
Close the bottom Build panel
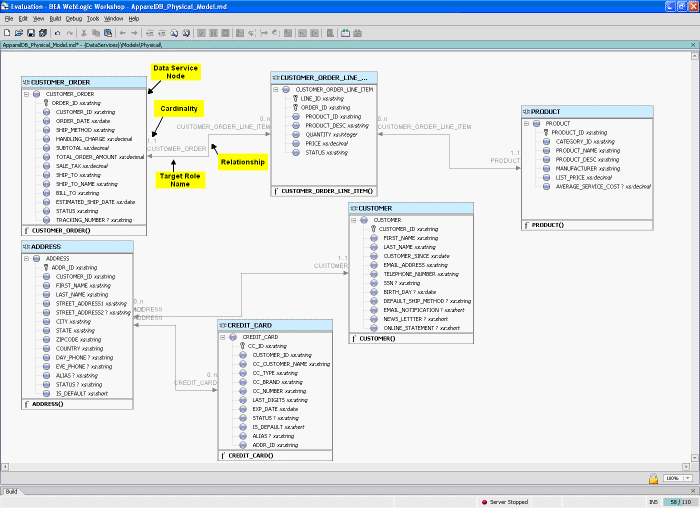[693, 491]
